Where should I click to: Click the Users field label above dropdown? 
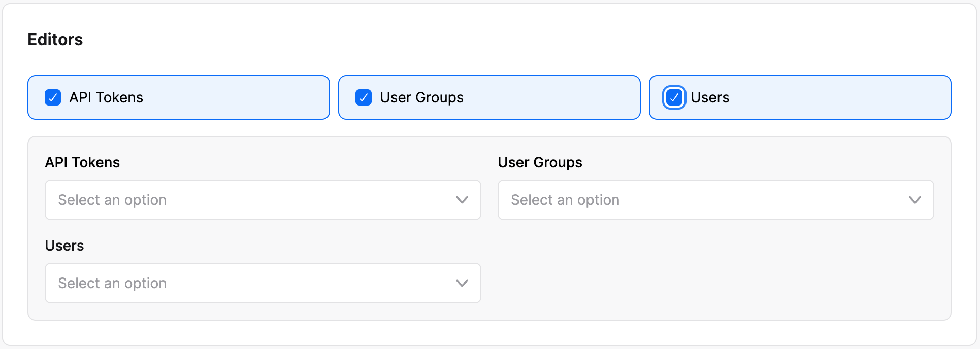point(64,246)
